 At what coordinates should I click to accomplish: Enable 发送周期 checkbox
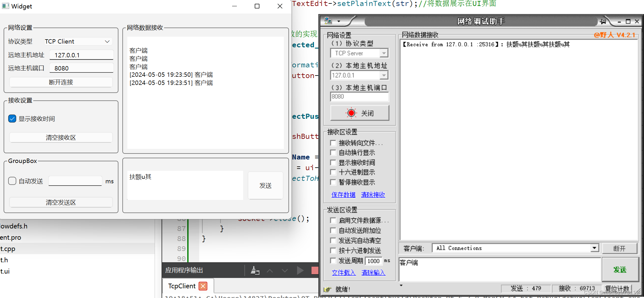point(333,261)
